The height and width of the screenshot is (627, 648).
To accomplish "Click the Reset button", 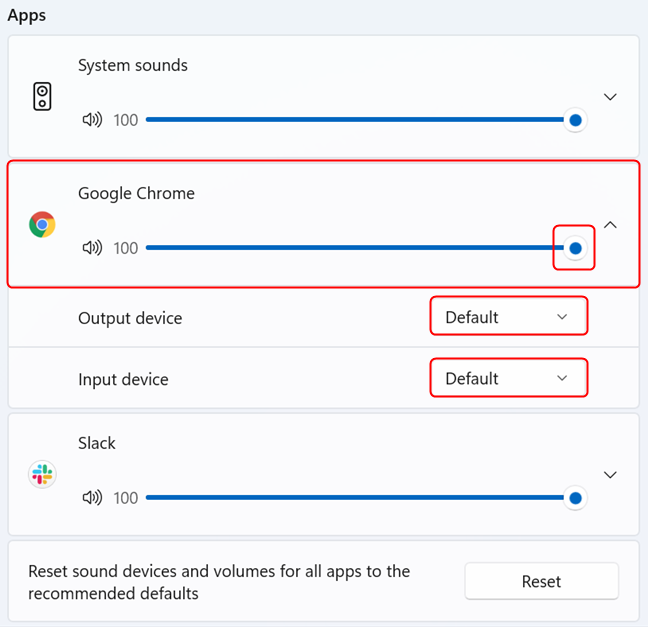I will (x=541, y=581).
